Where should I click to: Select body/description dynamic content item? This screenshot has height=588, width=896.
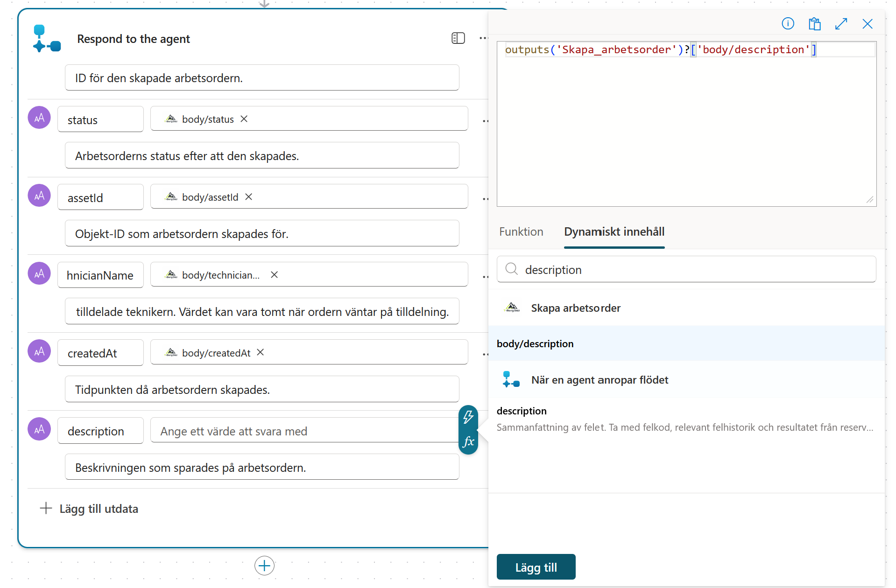click(686, 343)
